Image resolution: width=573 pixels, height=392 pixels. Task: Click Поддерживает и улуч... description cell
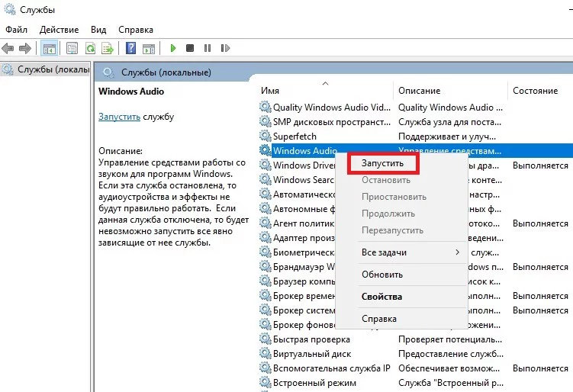tap(447, 137)
